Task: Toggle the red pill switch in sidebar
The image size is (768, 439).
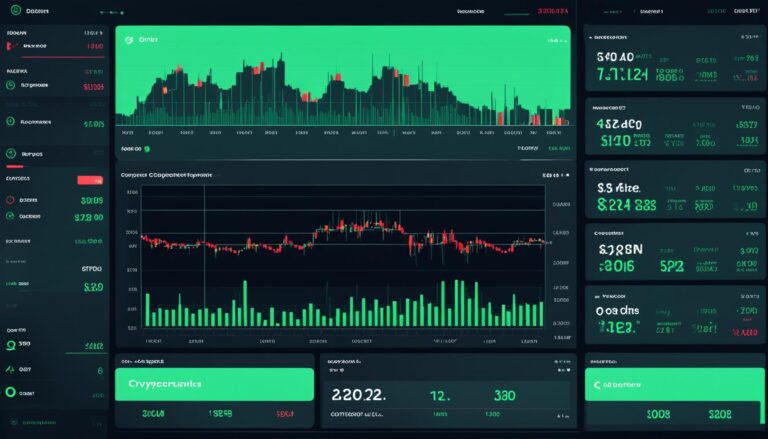Action: pyautogui.click(x=90, y=180)
